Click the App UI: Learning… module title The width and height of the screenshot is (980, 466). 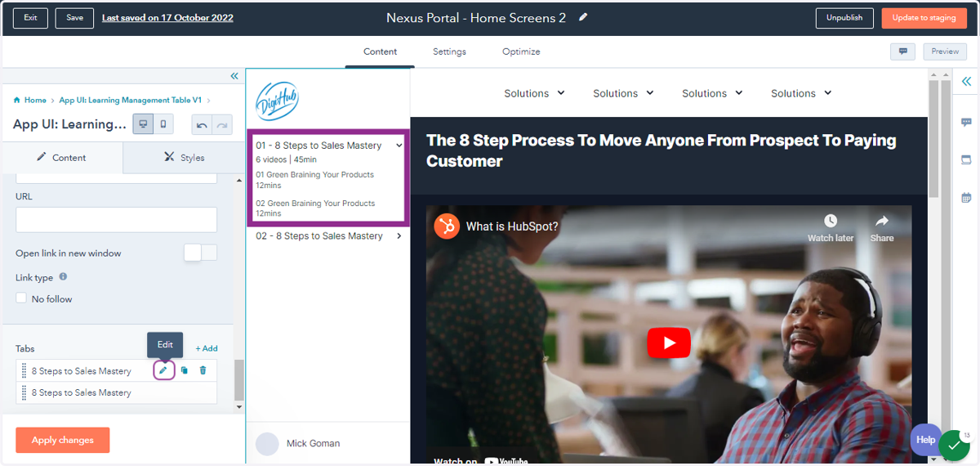(69, 124)
